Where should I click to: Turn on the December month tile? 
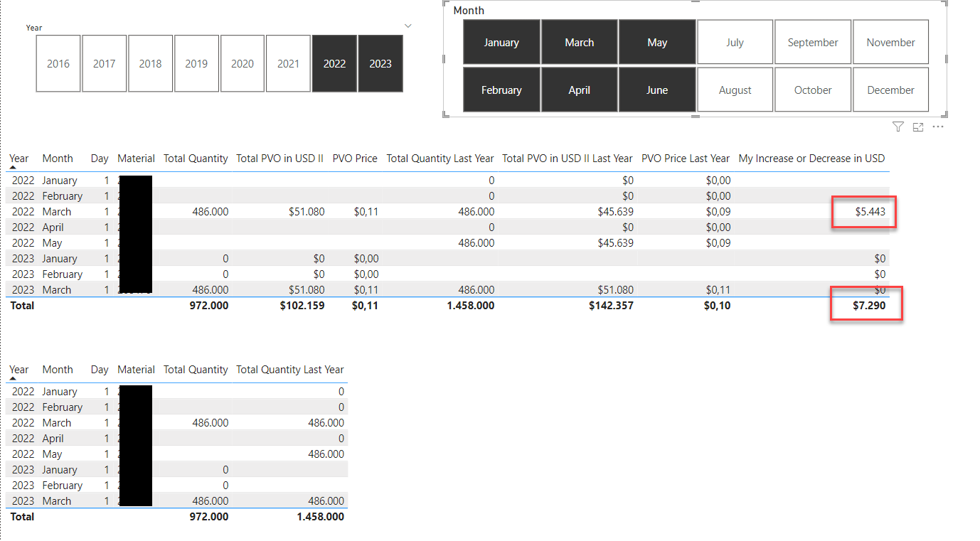891,90
